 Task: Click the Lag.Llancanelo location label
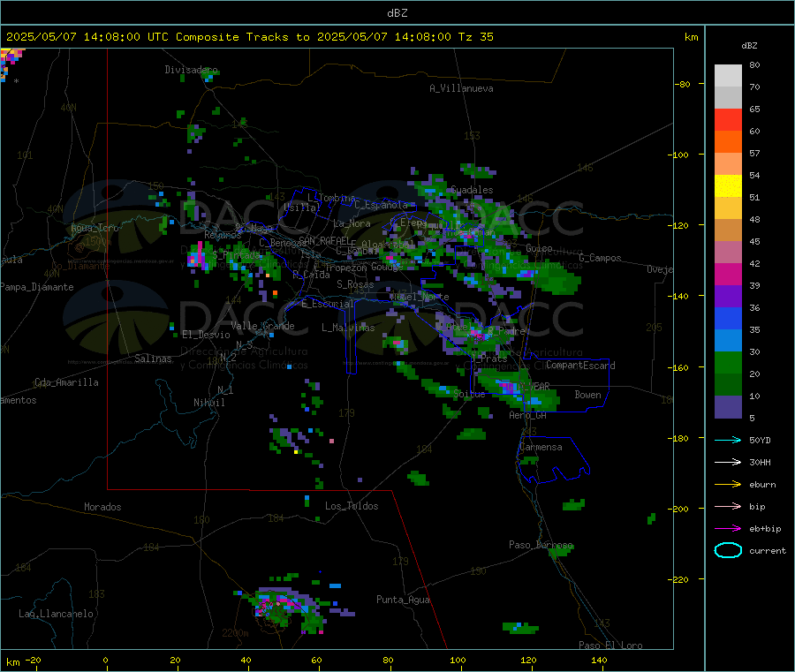[56, 614]
